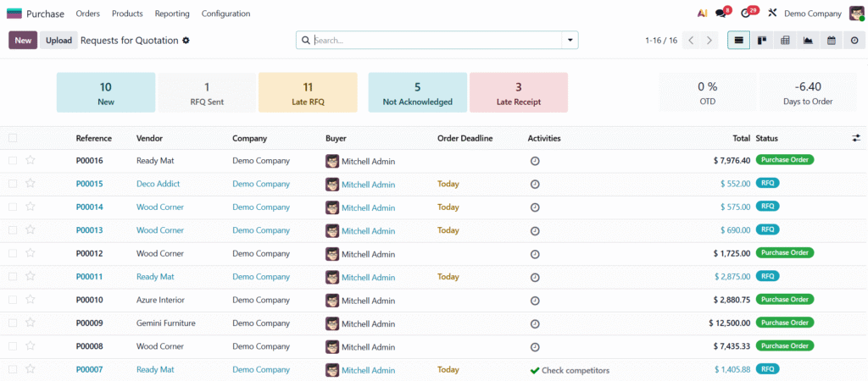
Task: Check the select-all header checkbox
Action: tap(13, 138)
